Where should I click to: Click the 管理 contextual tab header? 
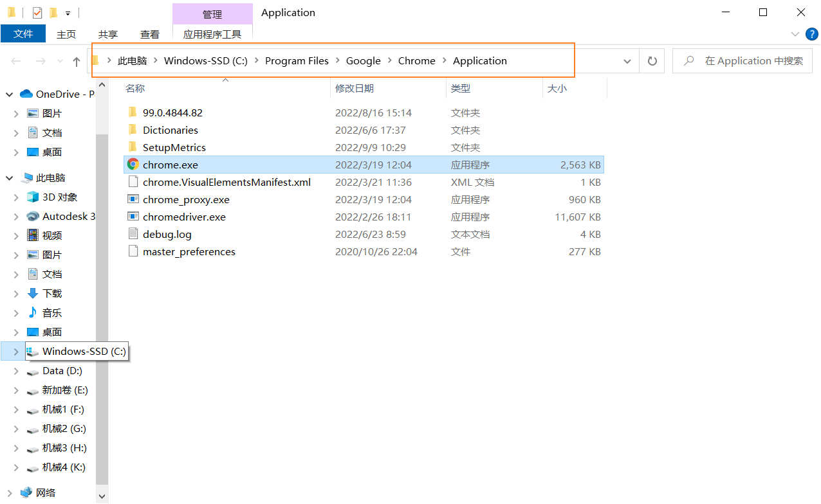212,14
